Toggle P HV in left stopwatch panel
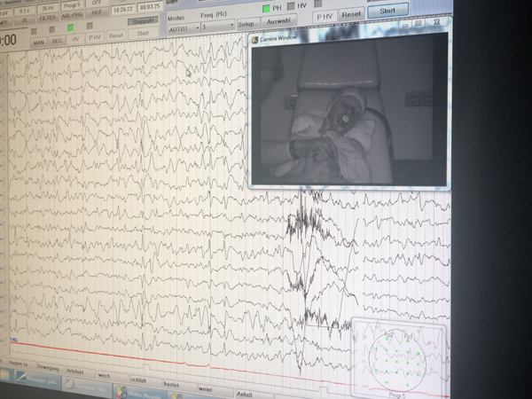 click(95, 37)
